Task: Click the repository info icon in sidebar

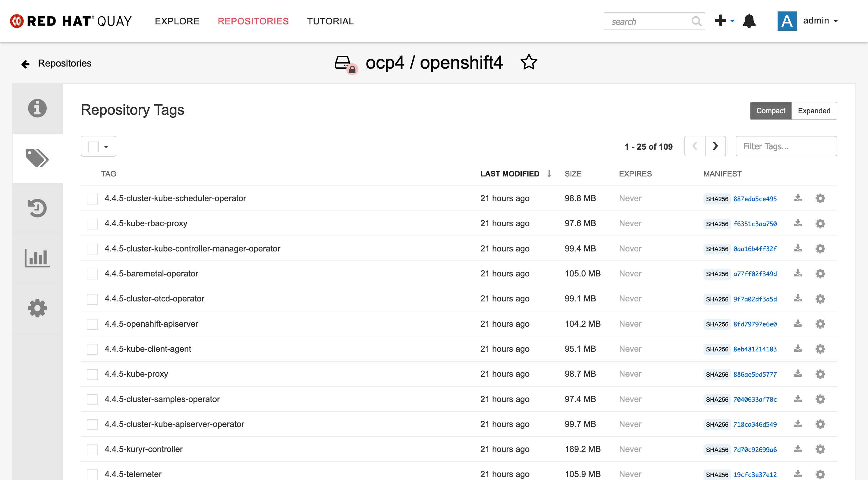Action: pos(37,108)
